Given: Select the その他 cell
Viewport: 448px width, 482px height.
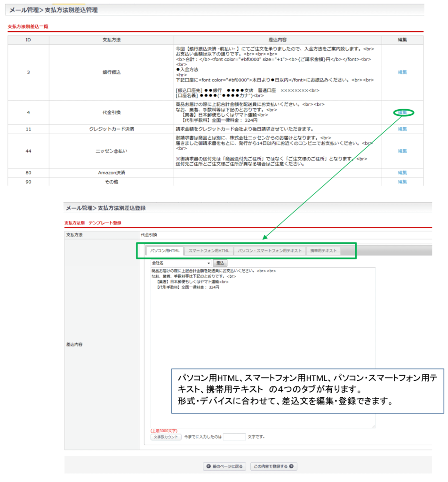Looking at the screenshot, I should tap(112, 182).
